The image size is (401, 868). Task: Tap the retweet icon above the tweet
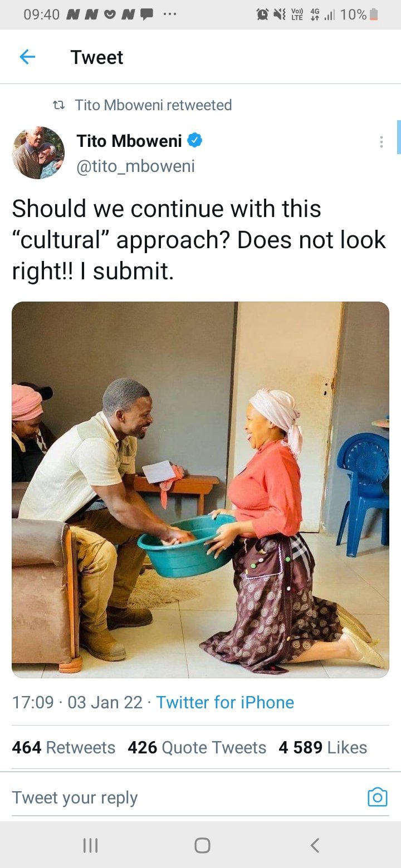[58, 105]
